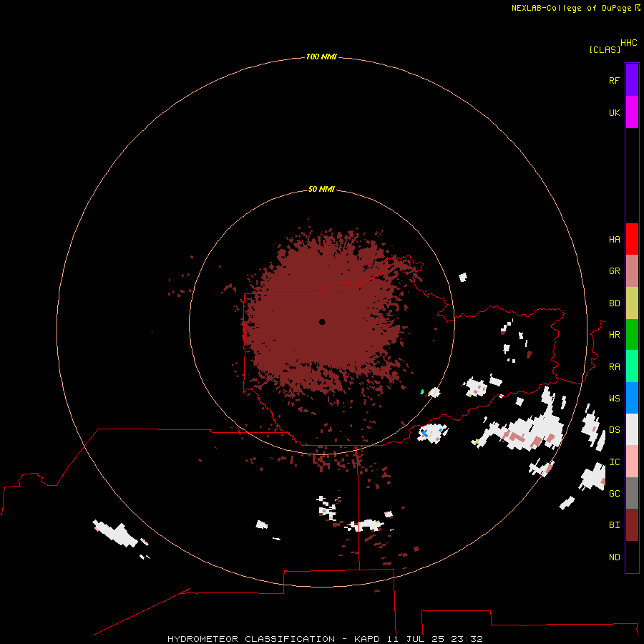Click the HYDROMETEOR CLASSIFICATION title text
This screenshot has width=644, height=644.
(x=251, y=639)
